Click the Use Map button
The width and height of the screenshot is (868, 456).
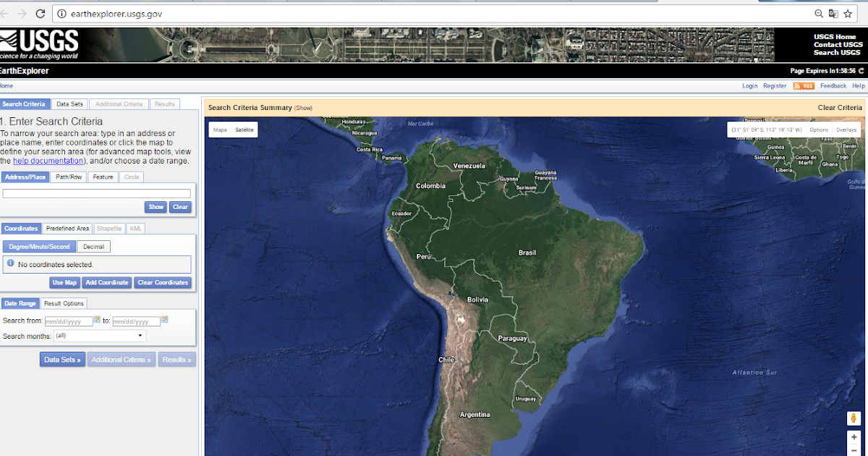(64, 282)
